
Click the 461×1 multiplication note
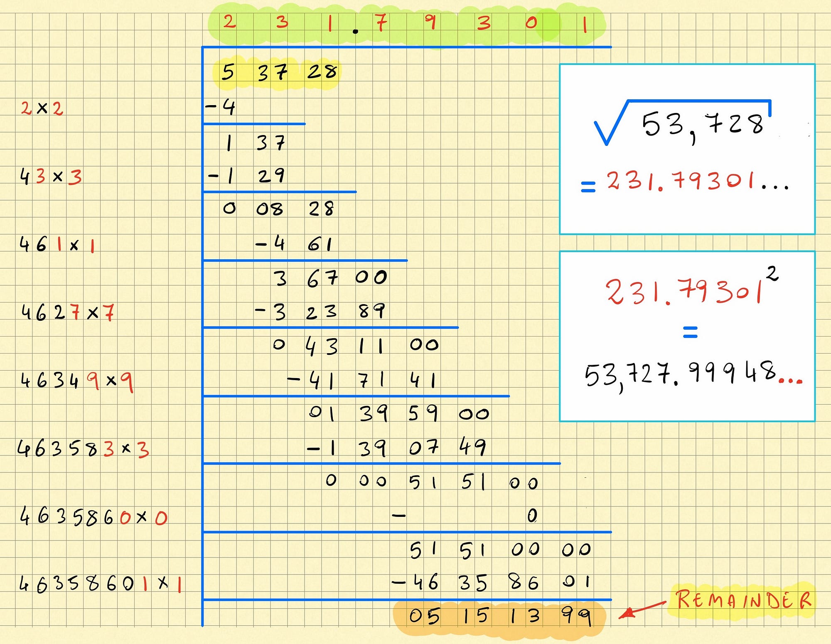(57, 244)
